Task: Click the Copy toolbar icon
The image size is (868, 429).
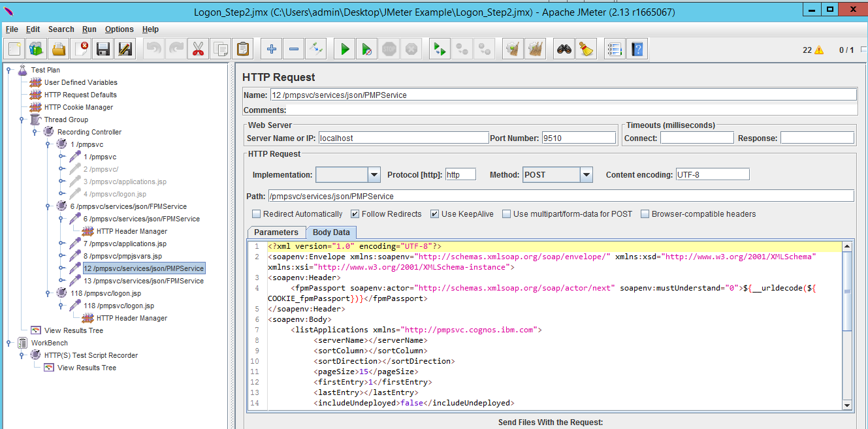Action: pos(221,48)
